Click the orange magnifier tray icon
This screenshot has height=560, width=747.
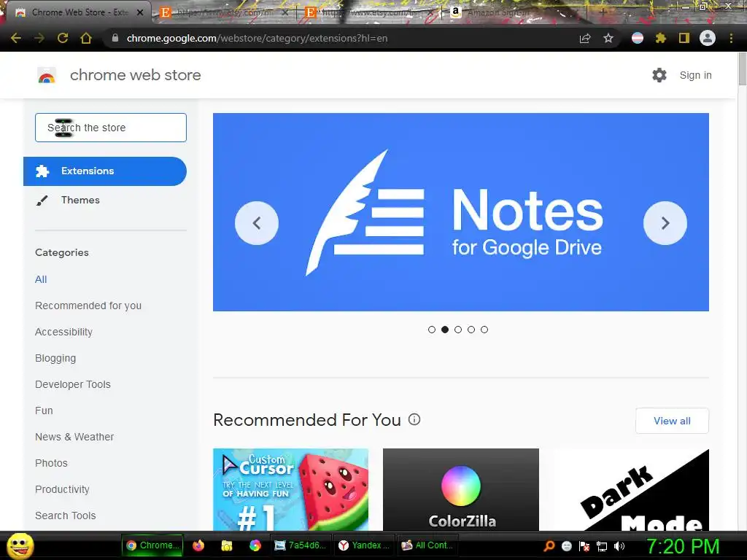(x=549, y=545)
